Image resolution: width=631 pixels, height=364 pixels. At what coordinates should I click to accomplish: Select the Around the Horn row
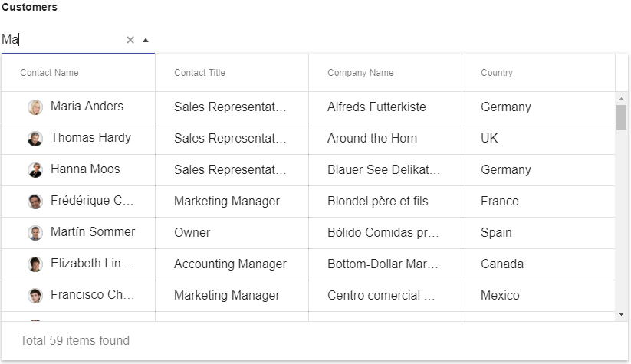[x=308, y=139]
